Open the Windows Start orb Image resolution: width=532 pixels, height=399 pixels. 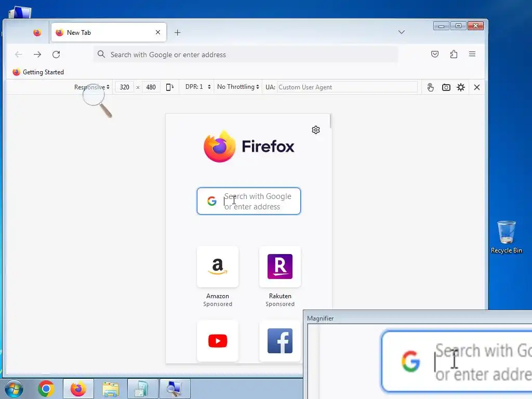(x=14, y=389)
